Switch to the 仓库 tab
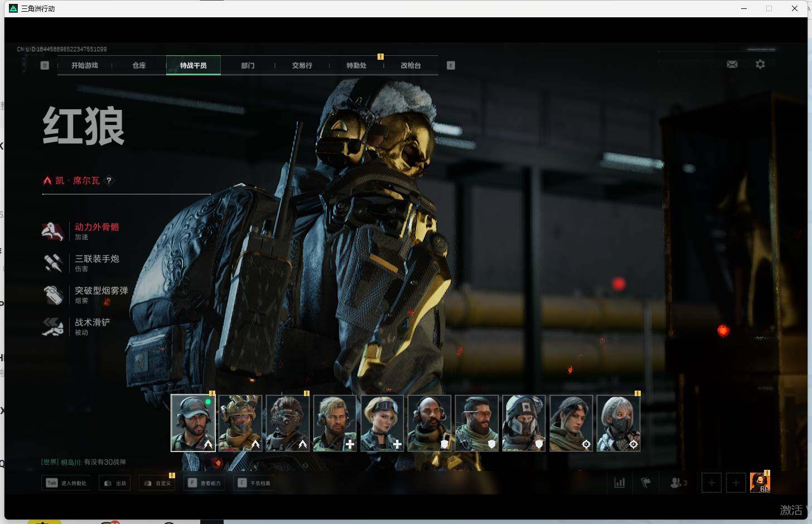 point(139,65)
